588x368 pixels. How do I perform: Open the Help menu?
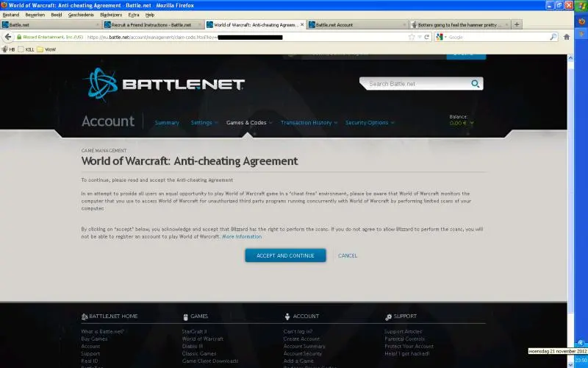click(150, 15)
